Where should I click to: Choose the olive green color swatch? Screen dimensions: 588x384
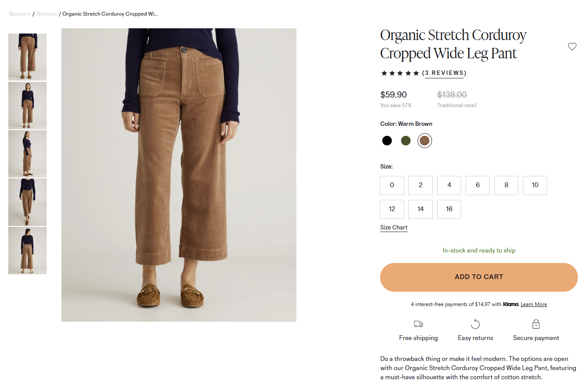406,141
